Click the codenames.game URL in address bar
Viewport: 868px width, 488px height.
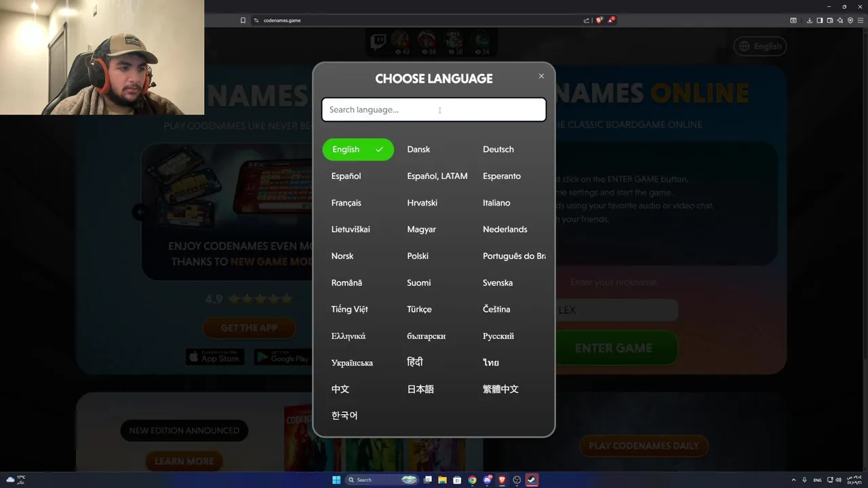tap(282, 20)
